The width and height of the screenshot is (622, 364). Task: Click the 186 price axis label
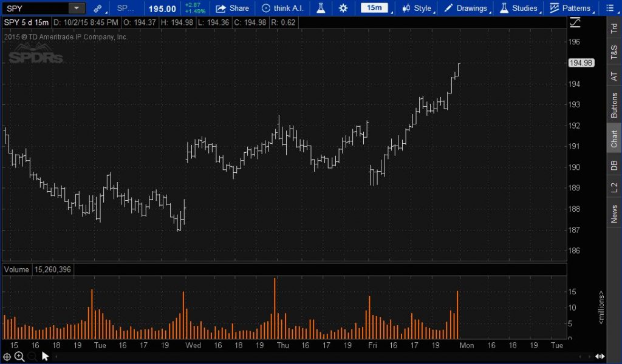[575, 251]
